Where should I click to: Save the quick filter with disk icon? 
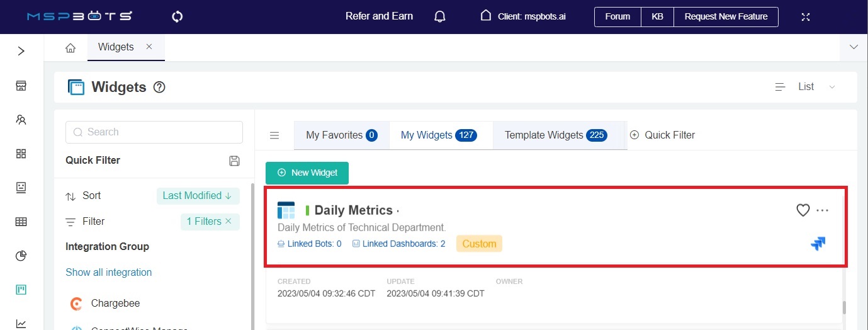coord(234,161)
